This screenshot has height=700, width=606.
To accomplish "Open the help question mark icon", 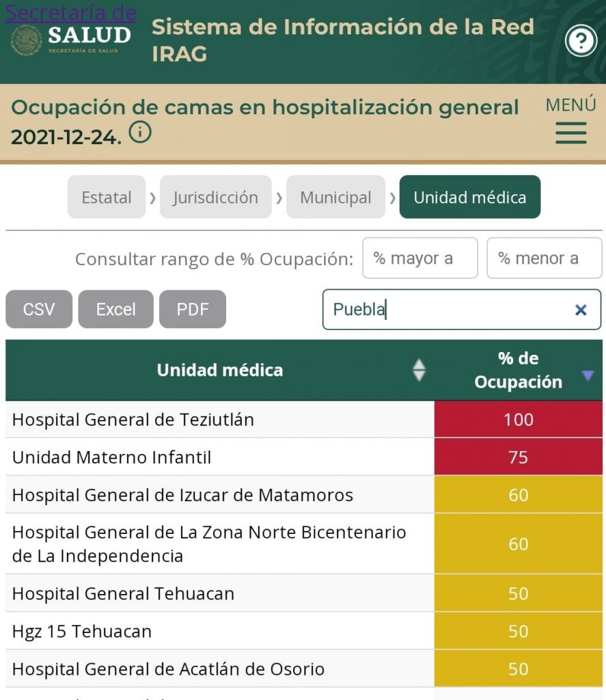I will pos(581,42).
